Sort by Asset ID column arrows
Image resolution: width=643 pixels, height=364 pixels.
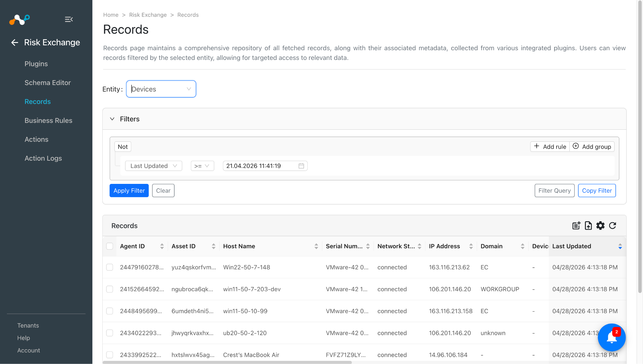[213, 246]
